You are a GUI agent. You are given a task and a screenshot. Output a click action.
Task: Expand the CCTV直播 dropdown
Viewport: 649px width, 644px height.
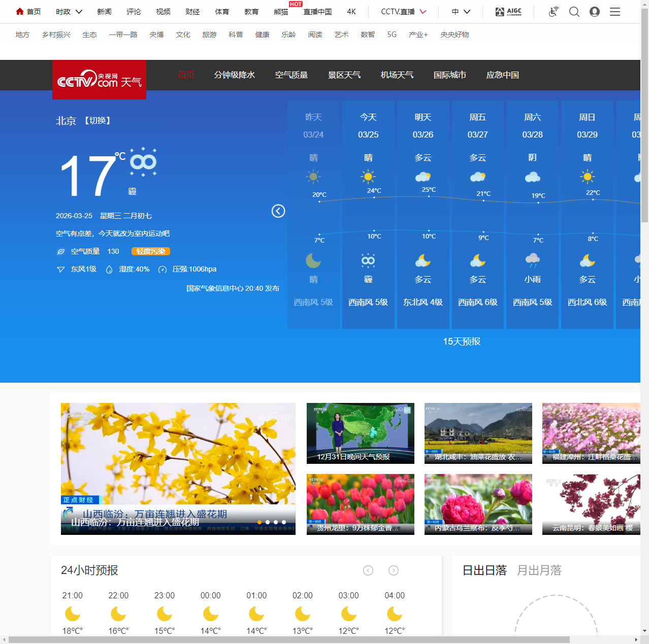click(x=404, y=12)
